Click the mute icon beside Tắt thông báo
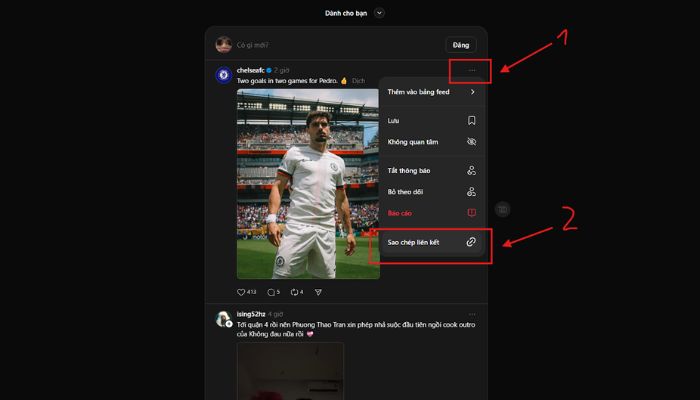This screenshot has height=400, width=700. (471, 170)
